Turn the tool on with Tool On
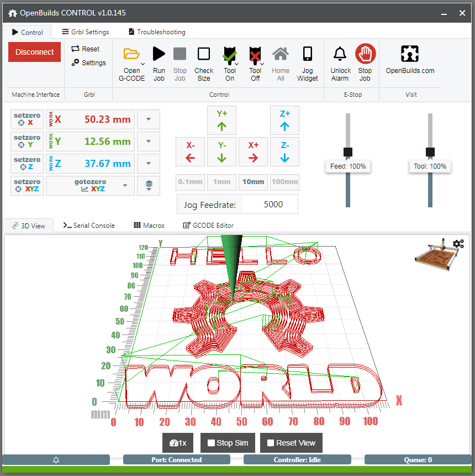 click(230, 54)
